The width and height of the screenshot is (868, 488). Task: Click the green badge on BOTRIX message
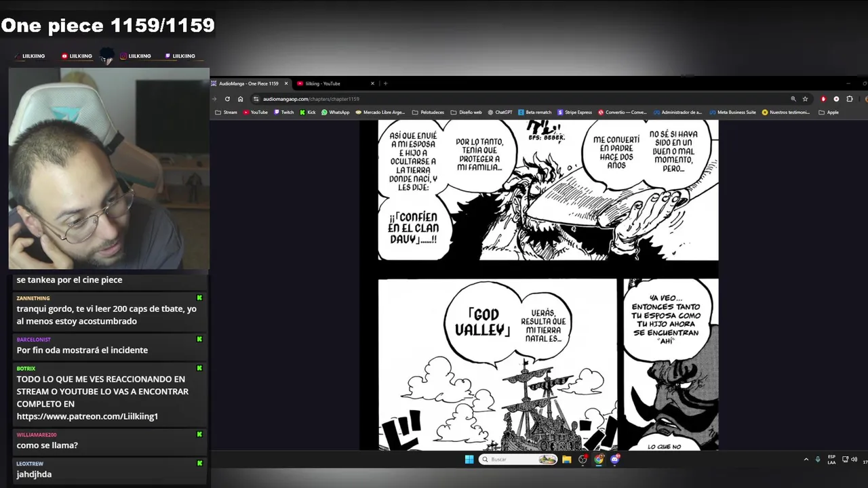pos(199,369)
